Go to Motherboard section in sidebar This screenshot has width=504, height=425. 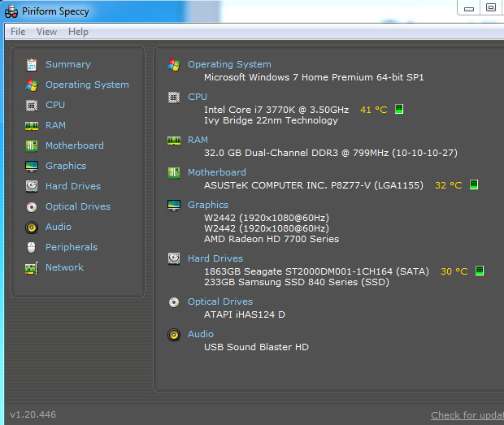click(x=75, y=145)
